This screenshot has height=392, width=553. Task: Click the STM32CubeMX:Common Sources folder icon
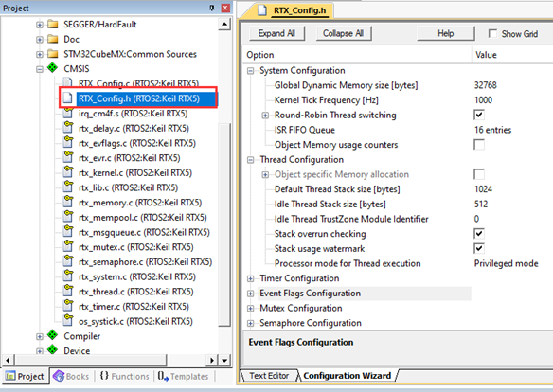(53, 54)
